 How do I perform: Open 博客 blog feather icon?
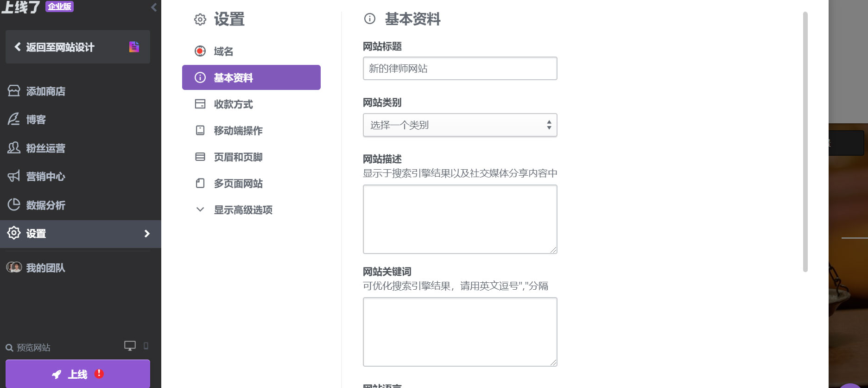(14, 120)
